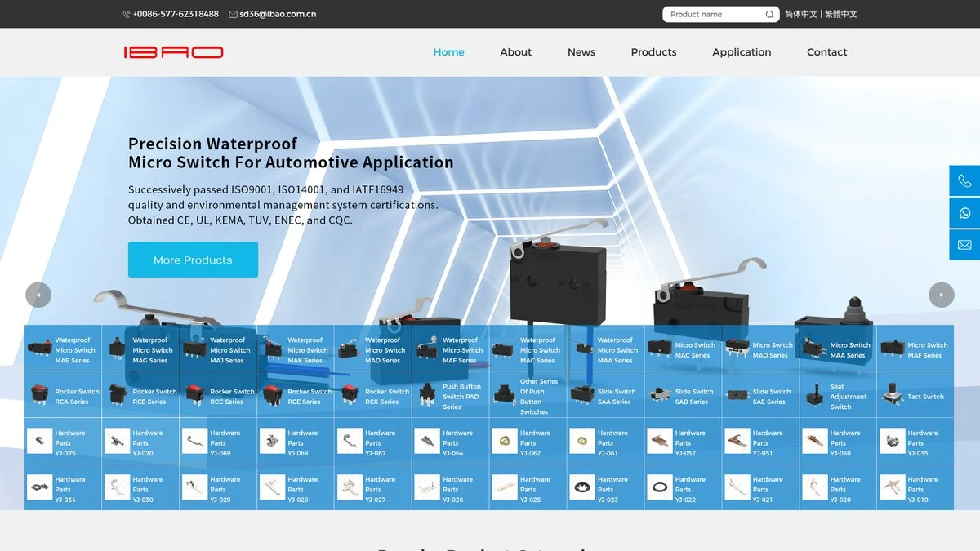The height and width of the screenshot is (551, 980).
Task: Open Hardware Parts YJ-030 item
Action: (x=140, y=488)
